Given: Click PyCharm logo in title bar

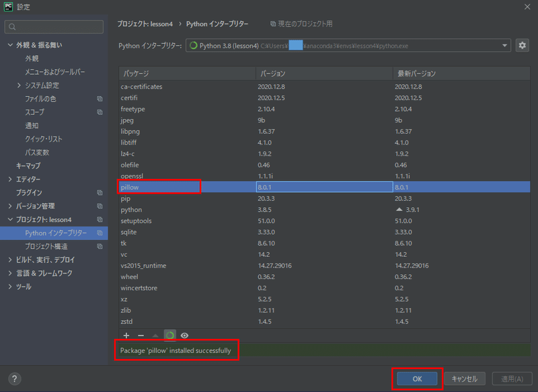Looking at the screenshot, I should click(x=8, y=7).
